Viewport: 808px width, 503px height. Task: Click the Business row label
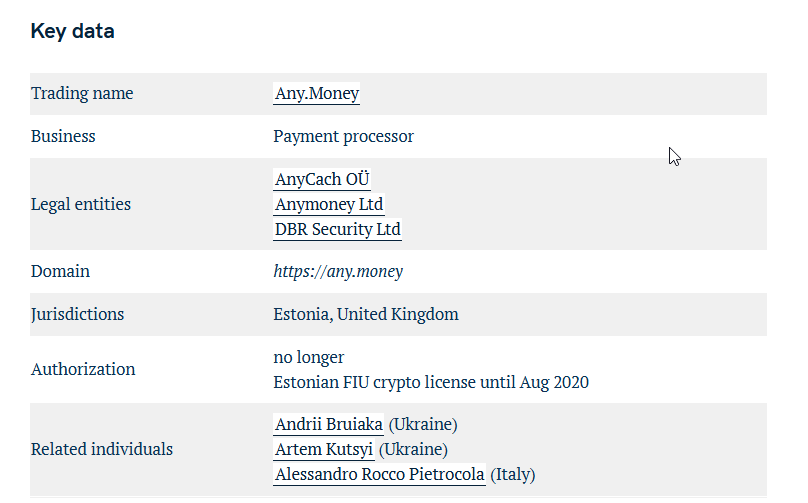point(63,137)
